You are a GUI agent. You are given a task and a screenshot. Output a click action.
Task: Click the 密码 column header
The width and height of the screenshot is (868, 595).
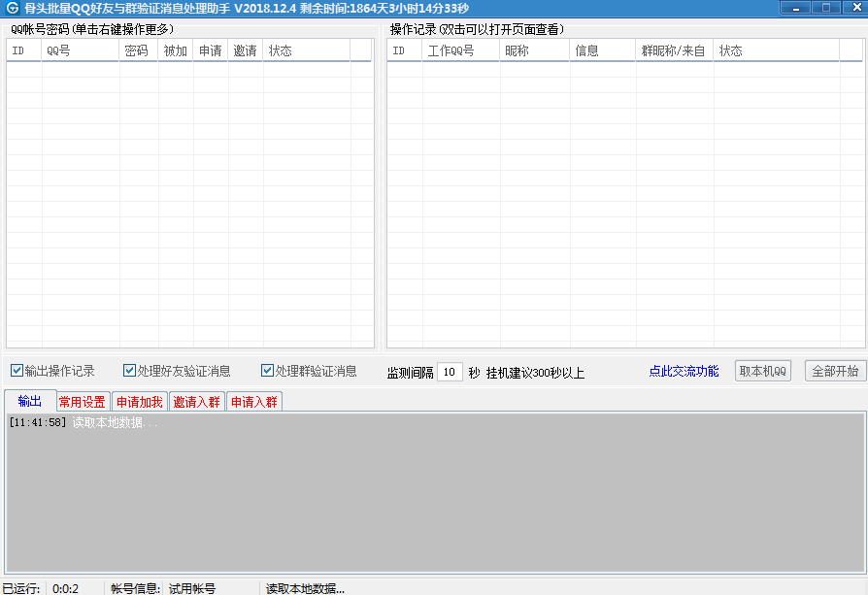pyautogui.click(x=138, y=50)
